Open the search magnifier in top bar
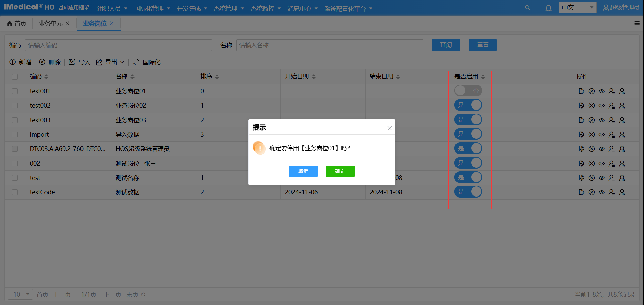This screenshot has height=305, width=644. [x=528, y=8]
